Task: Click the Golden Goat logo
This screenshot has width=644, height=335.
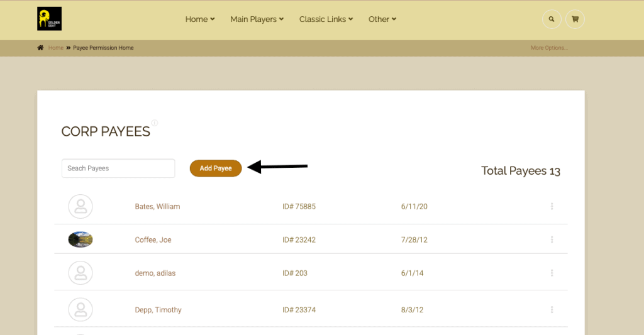Action: [x=49, y=18]
